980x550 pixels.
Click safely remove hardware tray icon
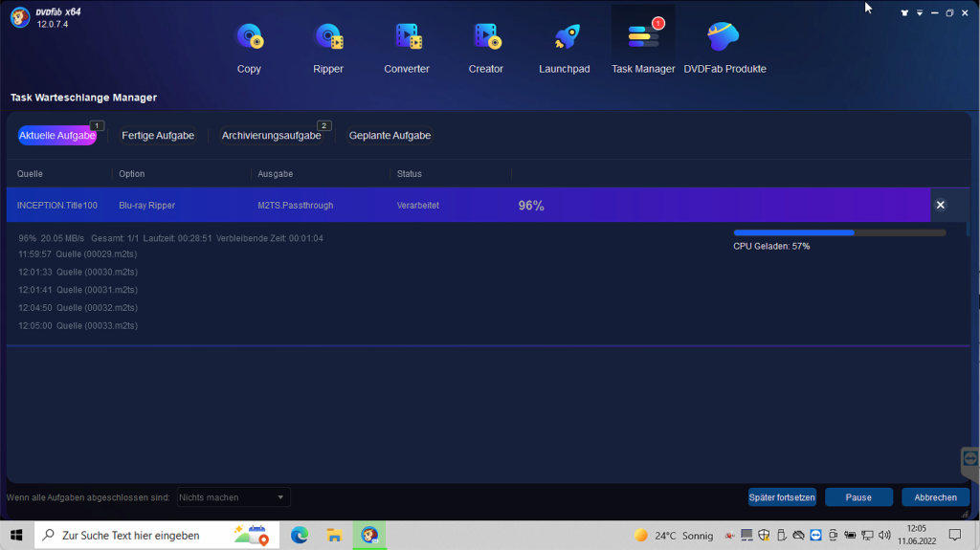point(781,535)
